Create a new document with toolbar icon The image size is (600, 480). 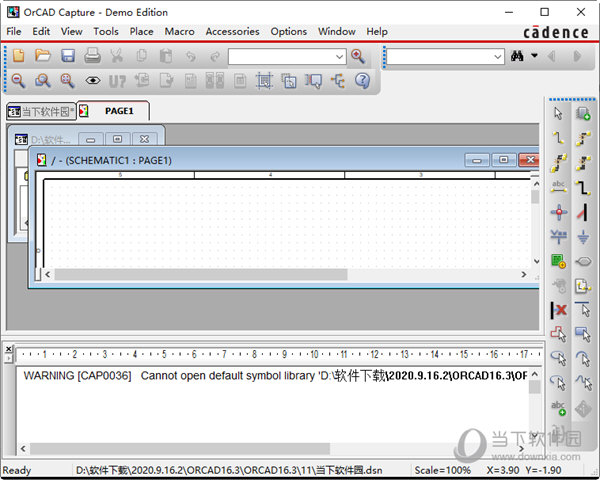[x=18, y=56]
